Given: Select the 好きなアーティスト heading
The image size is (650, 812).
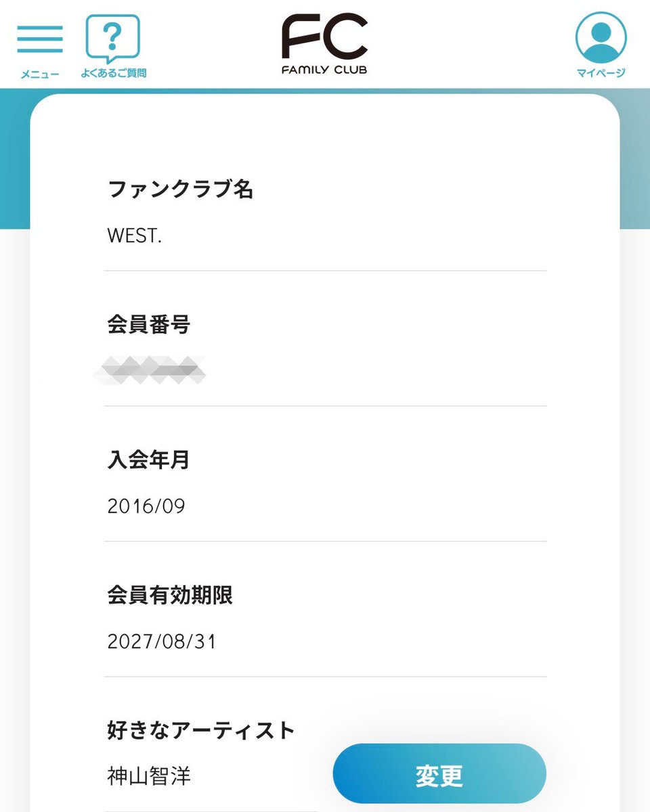Looking at the screenshot, I should [x=202, y=731].
